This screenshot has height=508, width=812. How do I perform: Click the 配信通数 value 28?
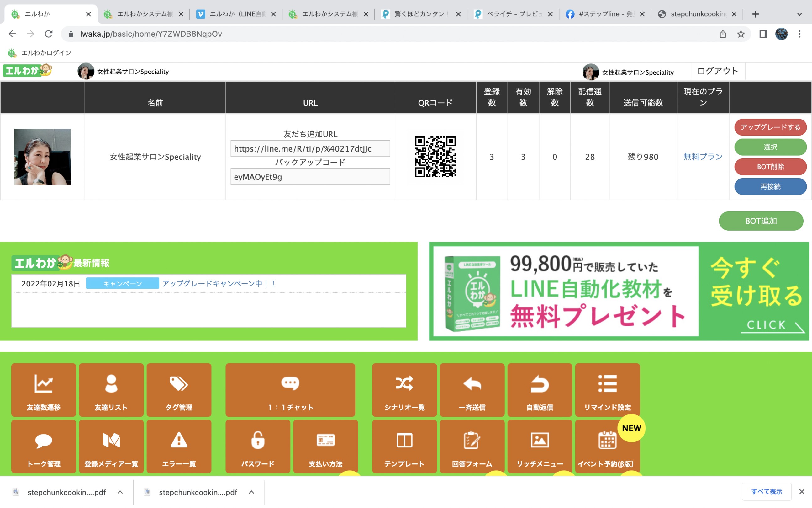coord(590,157)
